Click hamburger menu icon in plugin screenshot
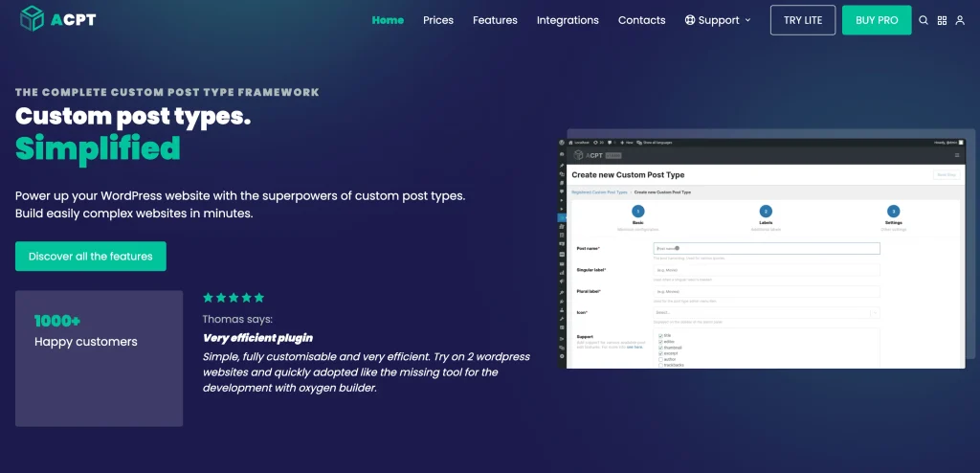 pyautogui.click(x=956, y=155)
